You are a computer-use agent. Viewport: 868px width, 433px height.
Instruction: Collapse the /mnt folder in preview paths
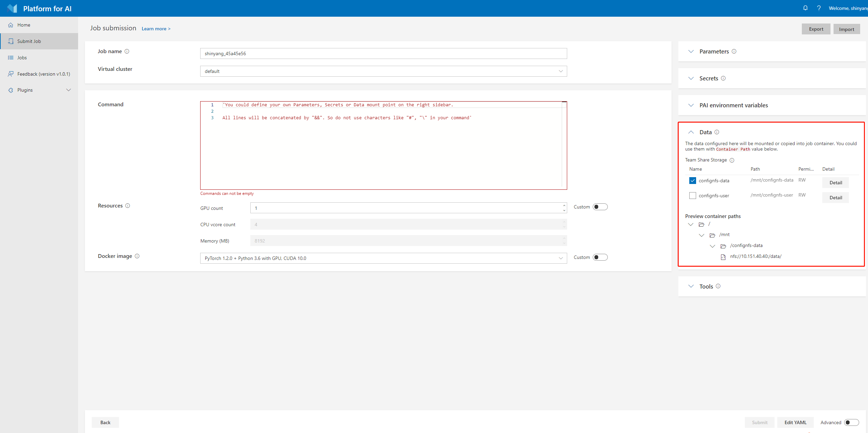tap(702, 235)
